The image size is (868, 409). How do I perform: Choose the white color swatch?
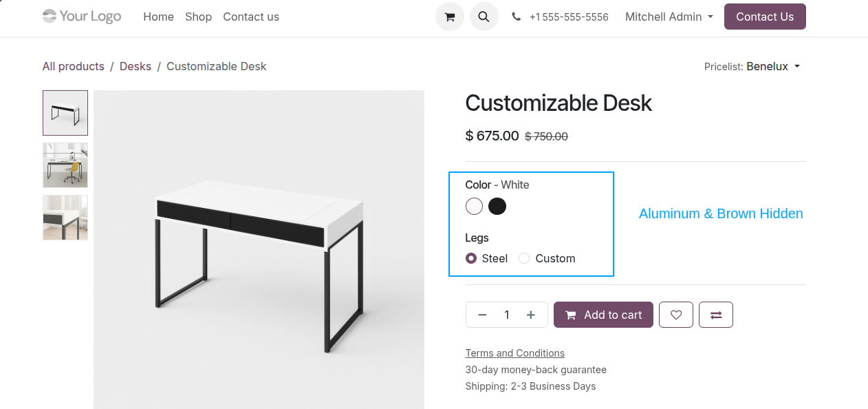(475, 206)
